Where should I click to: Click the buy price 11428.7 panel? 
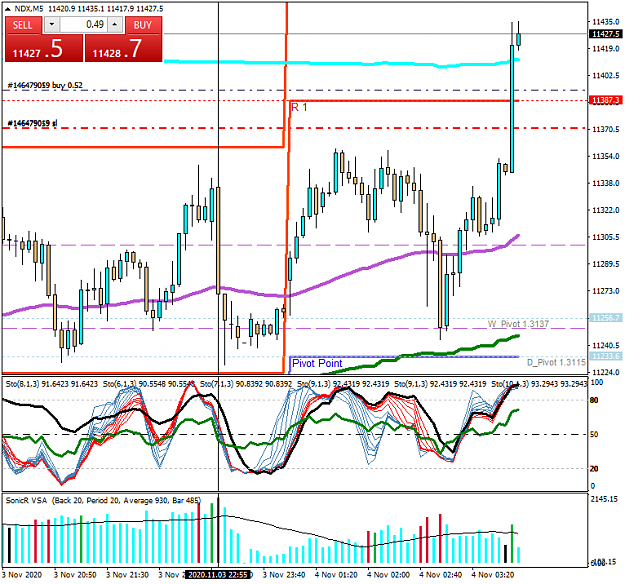tap(124, 48)
